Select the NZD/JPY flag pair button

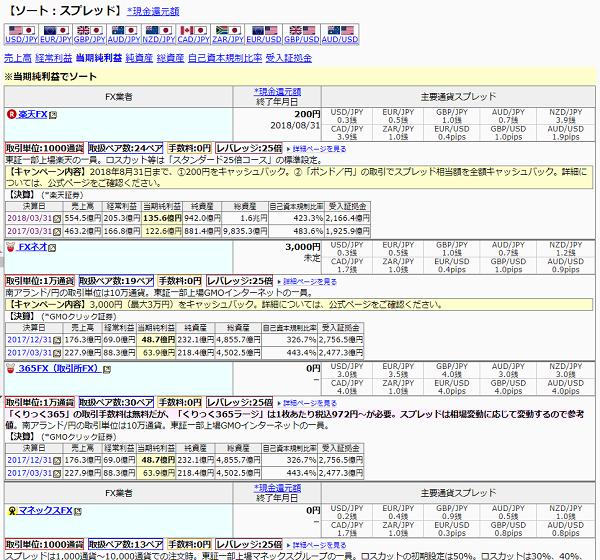(158, 34)
